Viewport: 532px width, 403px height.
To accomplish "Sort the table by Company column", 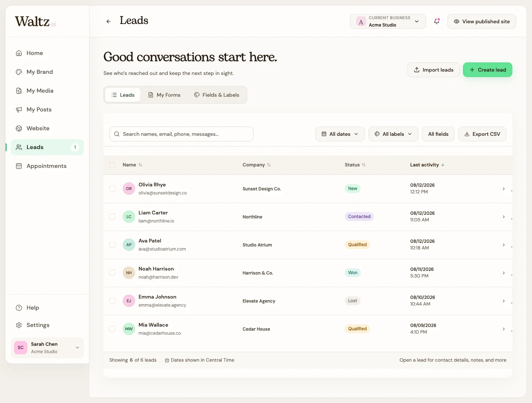I will (257, 165).
